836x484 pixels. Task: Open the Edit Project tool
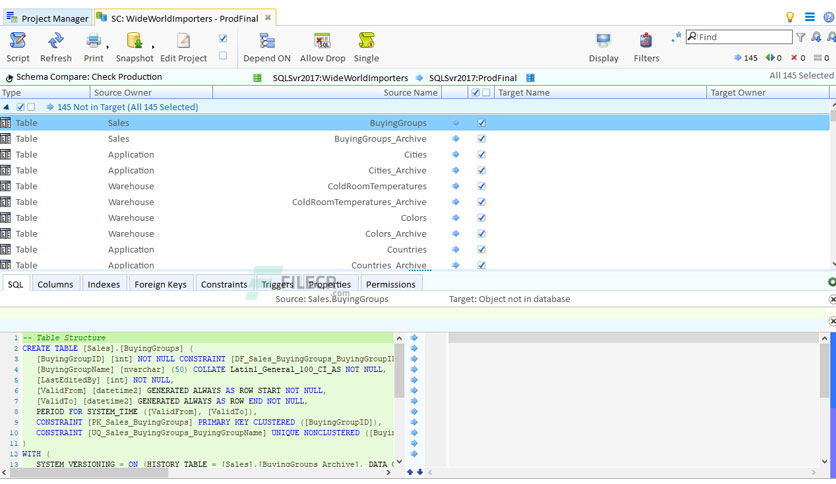pyautogui.click(x=183, y=47)
